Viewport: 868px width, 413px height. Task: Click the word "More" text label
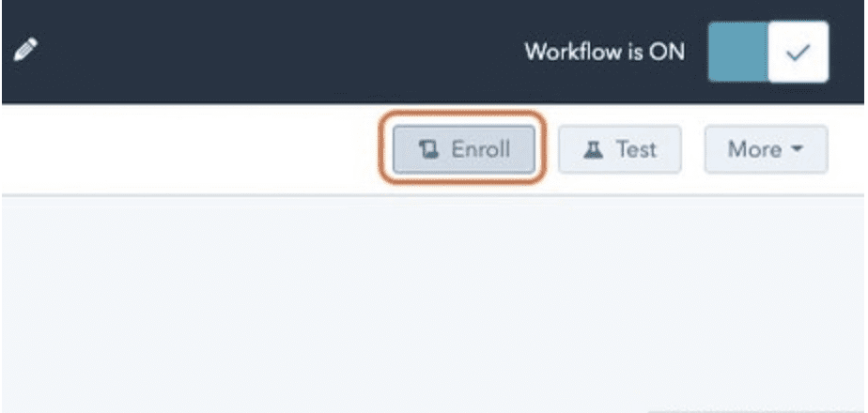pos(754,149)
